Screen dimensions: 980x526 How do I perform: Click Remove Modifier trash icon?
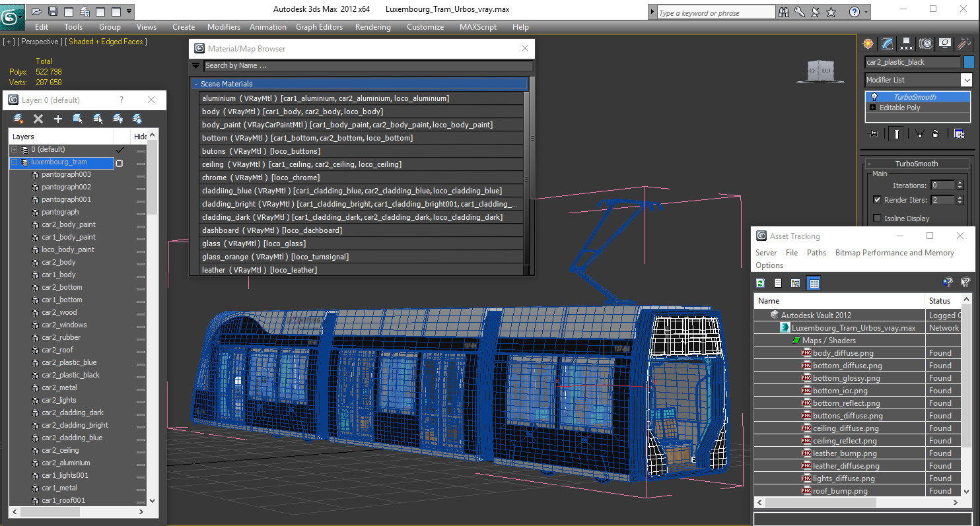pos(935,134)
